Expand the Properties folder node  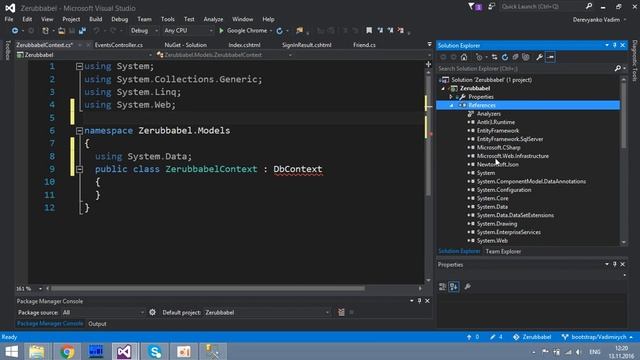[451, 97]
